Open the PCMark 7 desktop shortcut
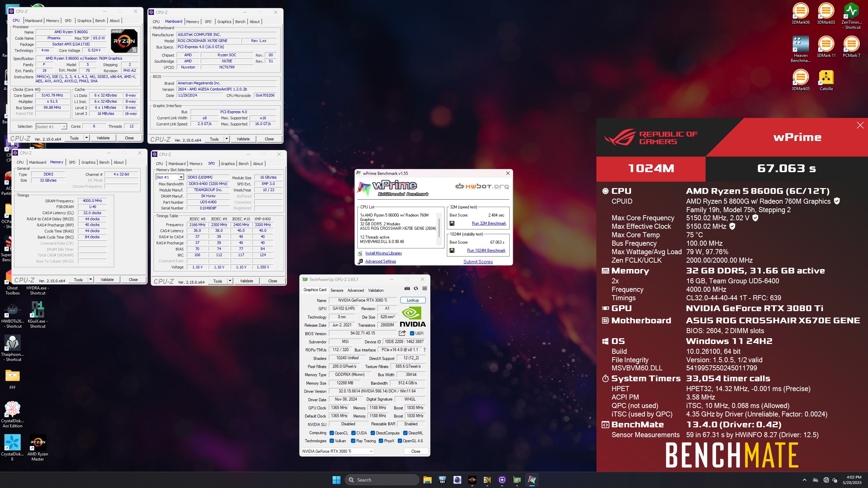Image resolution: width=868 pixels, height=488 pixels. 851,47
